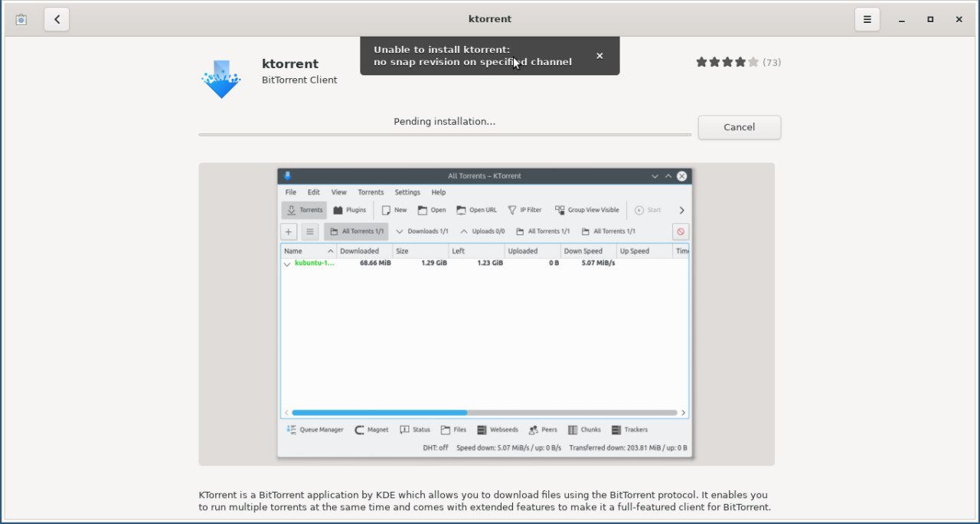Screen dimensions: 980x524
Task: Click the blue ktorrent app icon
Action: click(221, 79)
